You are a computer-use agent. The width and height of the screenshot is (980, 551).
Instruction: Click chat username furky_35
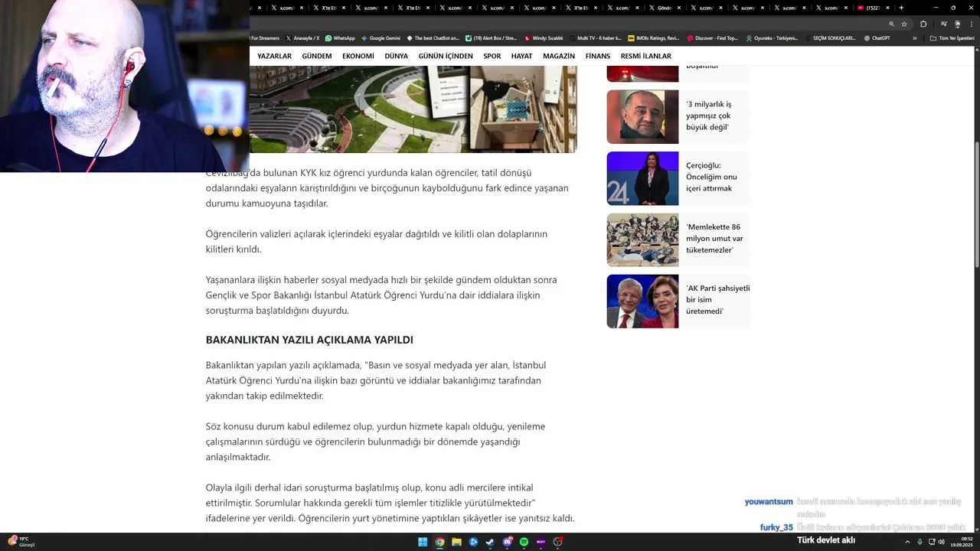tap(776, 527)
